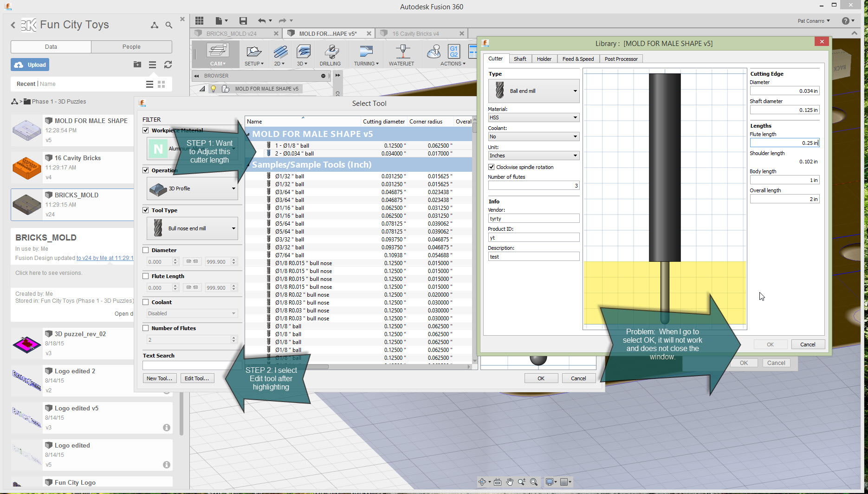
Task: Click the Edit Tool button
Action: [x=197, y=378]
